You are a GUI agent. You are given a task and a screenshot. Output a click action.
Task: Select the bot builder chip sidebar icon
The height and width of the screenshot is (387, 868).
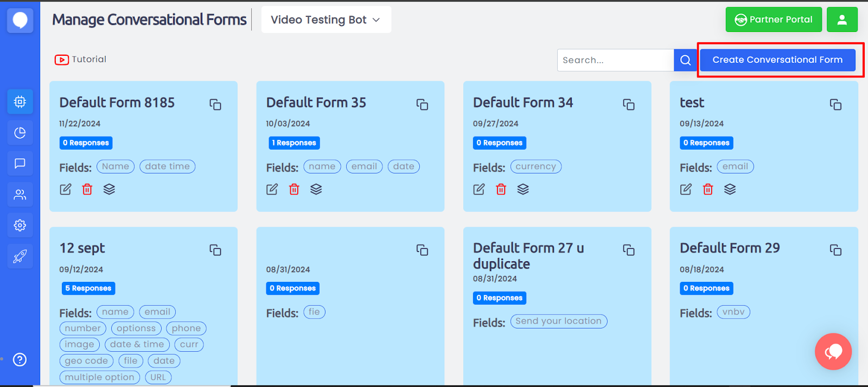[x=20, y=102]
